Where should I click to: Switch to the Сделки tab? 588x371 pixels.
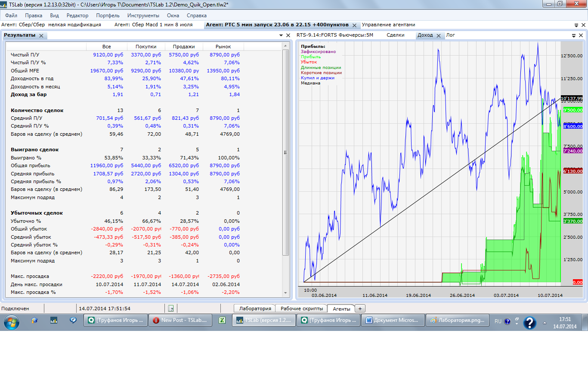(395, 35)
